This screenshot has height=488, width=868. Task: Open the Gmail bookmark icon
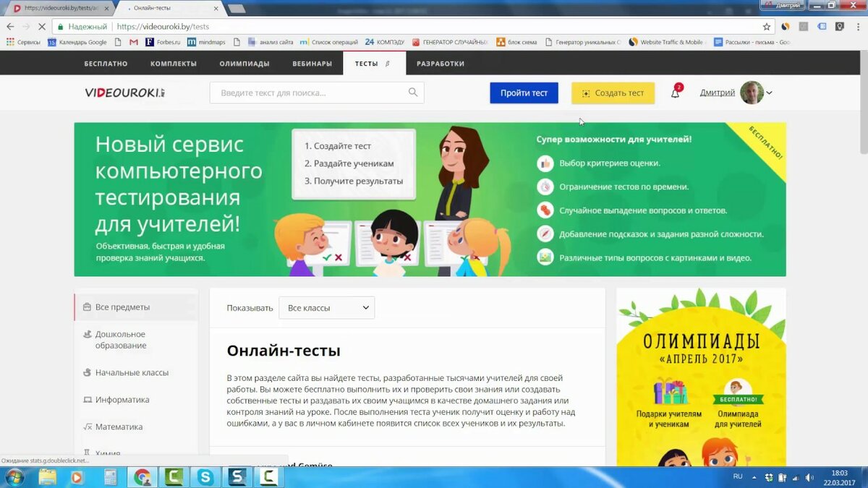point(133,42)
